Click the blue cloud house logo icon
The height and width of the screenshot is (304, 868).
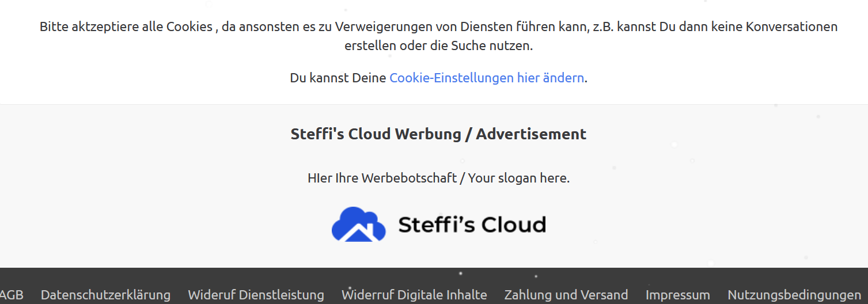pos(358,224)
